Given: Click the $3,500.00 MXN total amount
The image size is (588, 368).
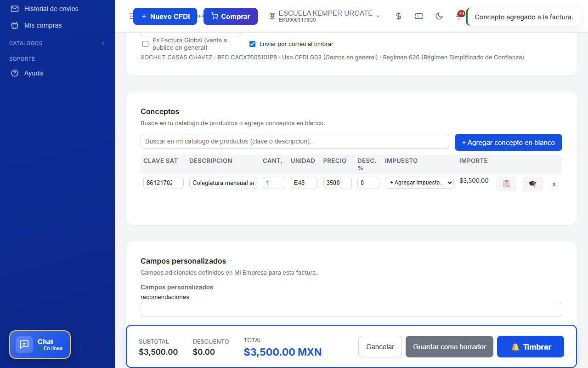Looking at the screenshot, I should (x=283, y=352).
